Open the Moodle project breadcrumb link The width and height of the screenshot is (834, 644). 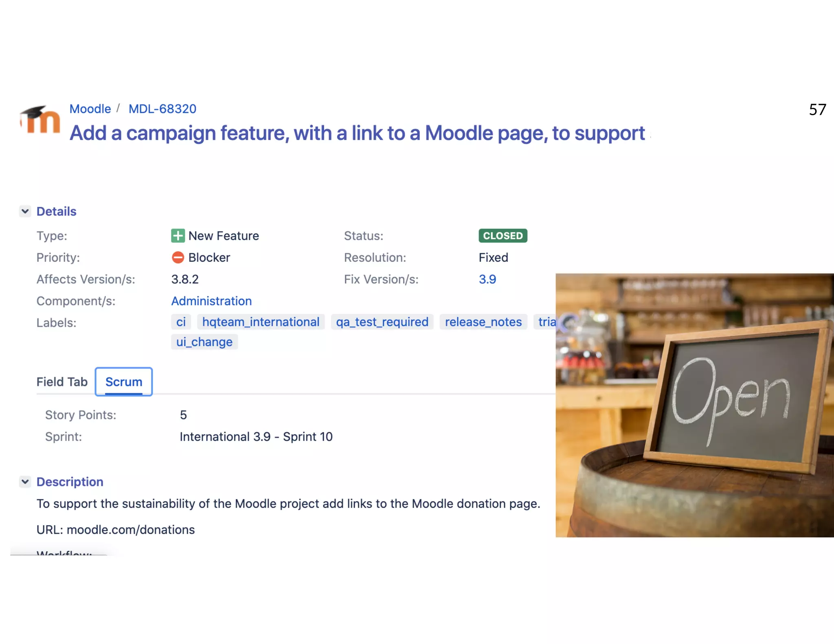tap(90, 109)
